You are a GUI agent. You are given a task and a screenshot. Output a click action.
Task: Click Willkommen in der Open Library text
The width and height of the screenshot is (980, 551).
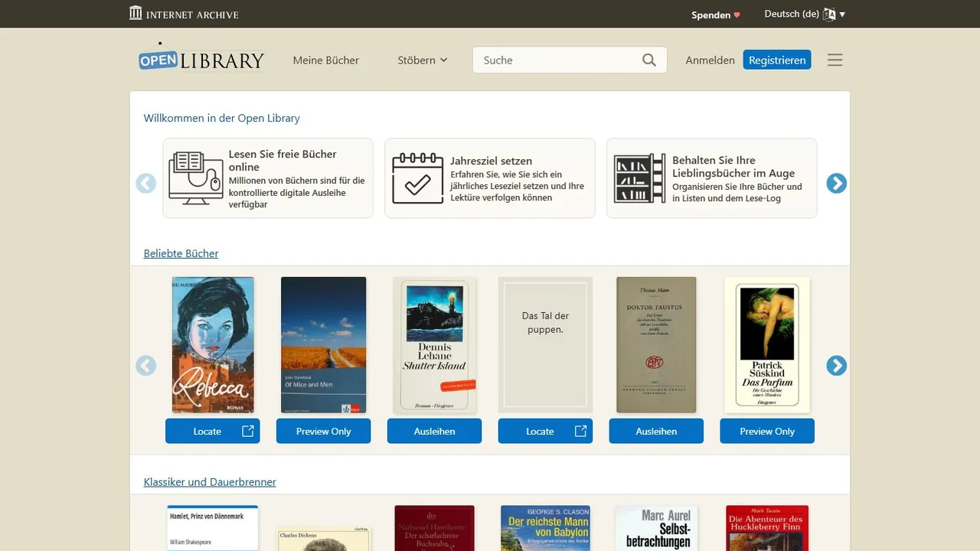tap(222, 118)
